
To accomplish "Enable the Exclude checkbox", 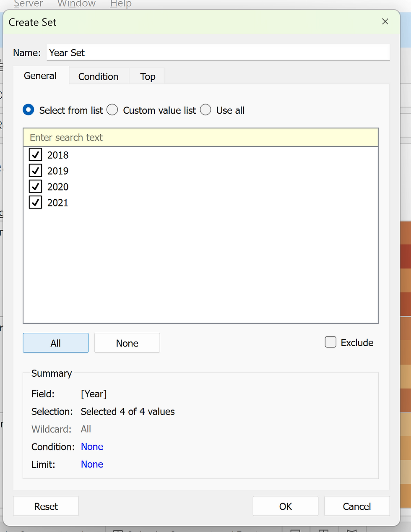I will pyautogui.click(x=330, y=342).
